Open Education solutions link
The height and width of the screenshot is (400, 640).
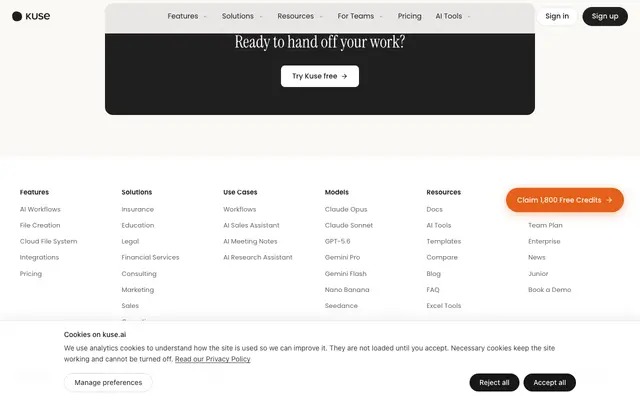click(138, 225)
